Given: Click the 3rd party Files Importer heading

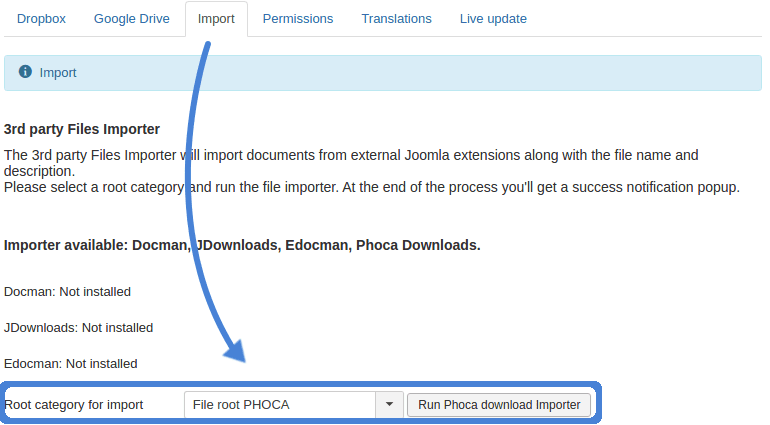Looking at the screenshot, I should tap(82, 129).
